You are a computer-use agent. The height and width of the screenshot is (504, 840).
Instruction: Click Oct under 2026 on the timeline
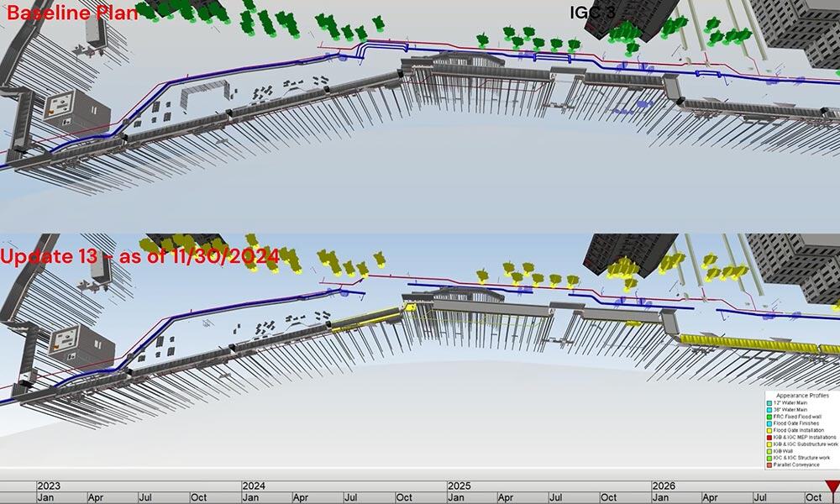(815, 497)
